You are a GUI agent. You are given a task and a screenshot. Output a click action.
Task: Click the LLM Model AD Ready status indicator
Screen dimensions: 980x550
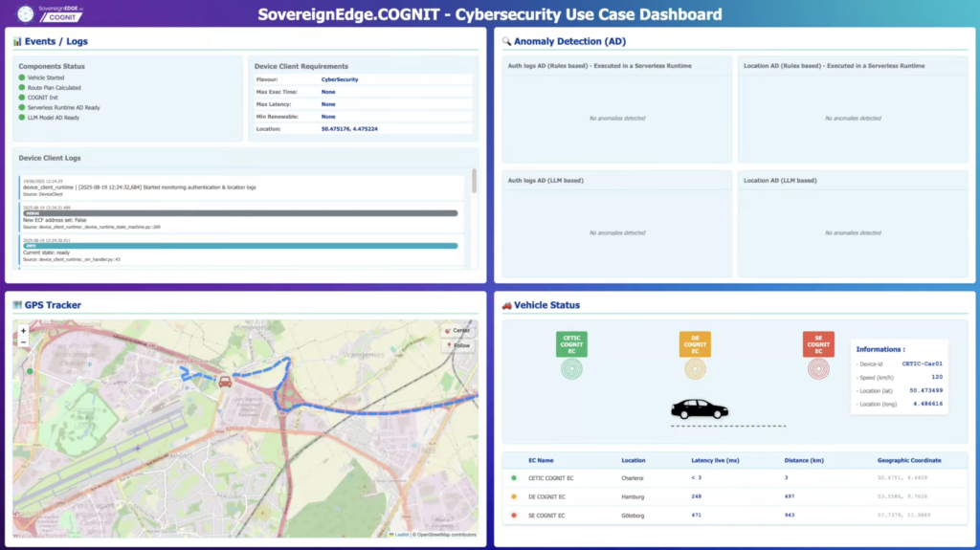23,118
